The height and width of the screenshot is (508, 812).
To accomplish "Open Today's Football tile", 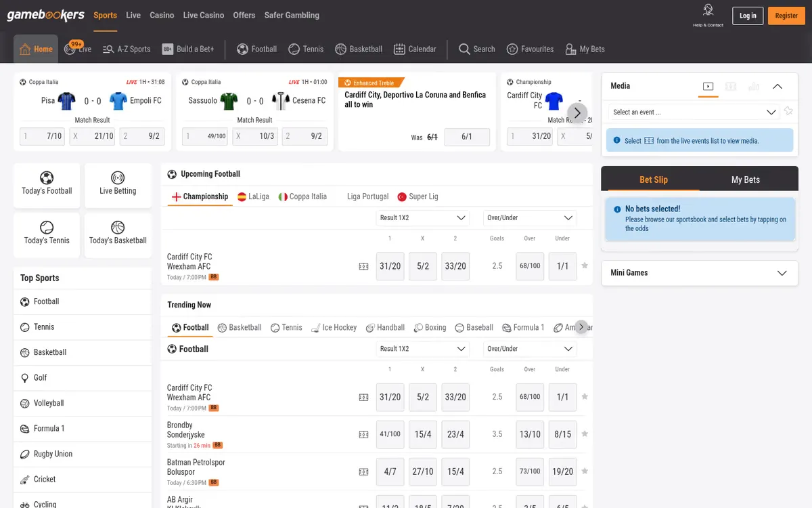I will pyautogui.click(x=47, y=185).
